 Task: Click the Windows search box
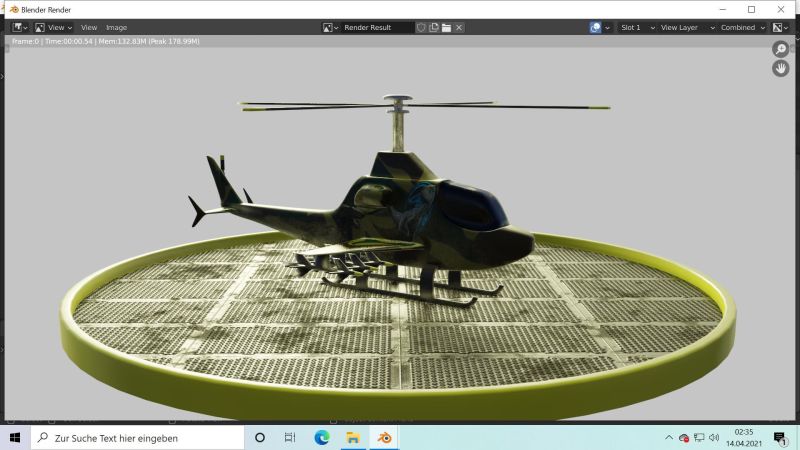tap(138, 438)
